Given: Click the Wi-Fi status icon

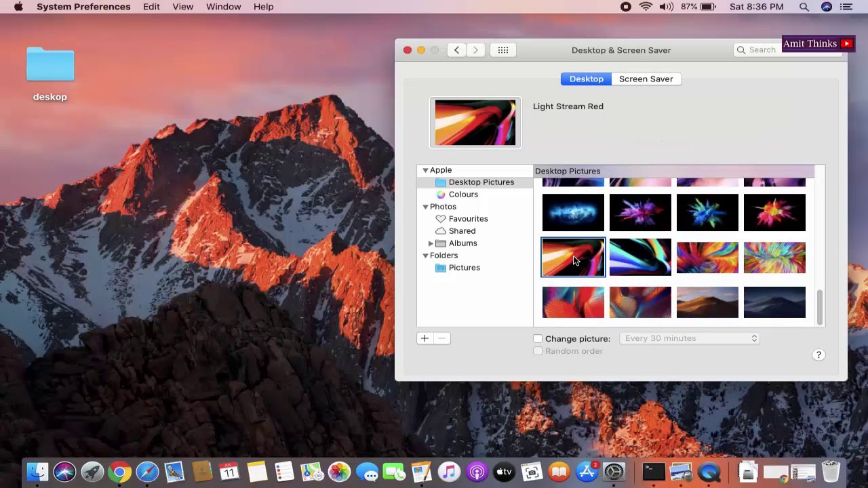Looking at the screenshot, I should tap(646, 7).
